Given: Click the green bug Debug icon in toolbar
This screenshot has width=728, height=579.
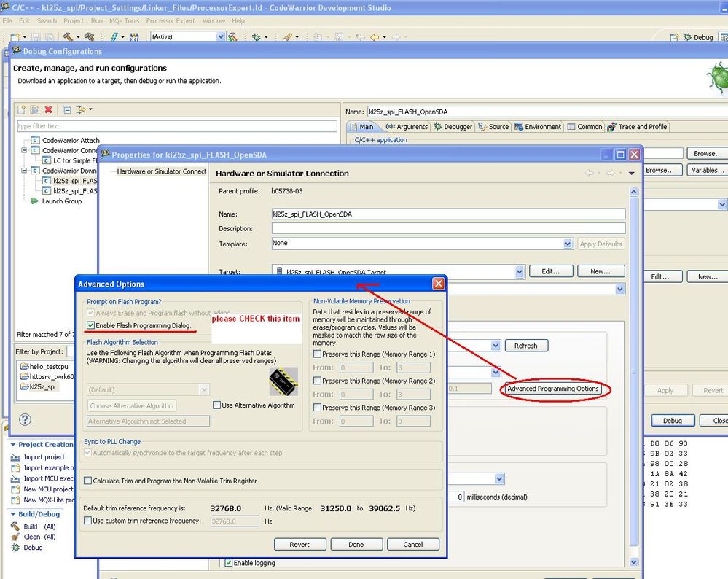Looking at the screenshot, I should (x=257, y=36).
